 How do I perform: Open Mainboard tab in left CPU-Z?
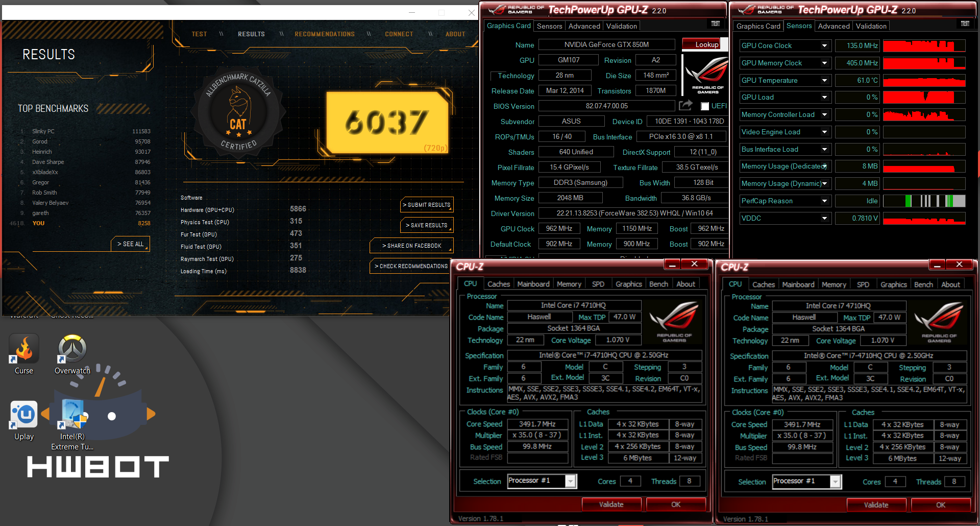tap(533, 284)
